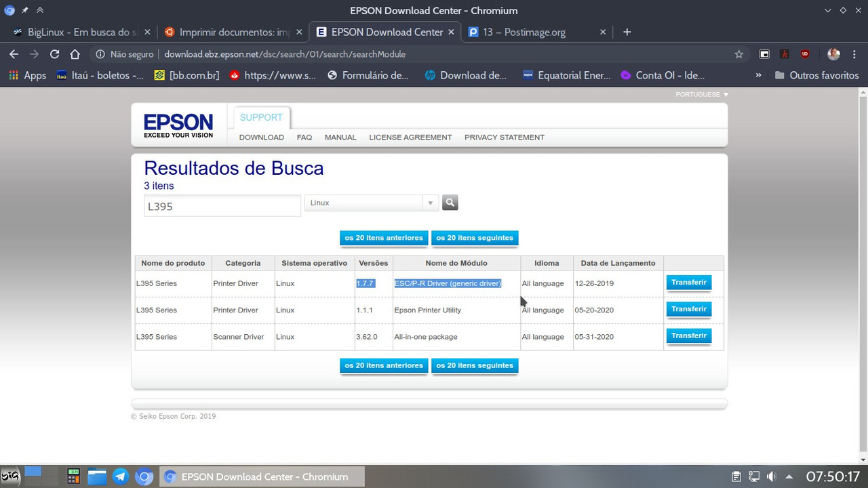Open the 'Conta OI' bookmark

coord(663,75)
